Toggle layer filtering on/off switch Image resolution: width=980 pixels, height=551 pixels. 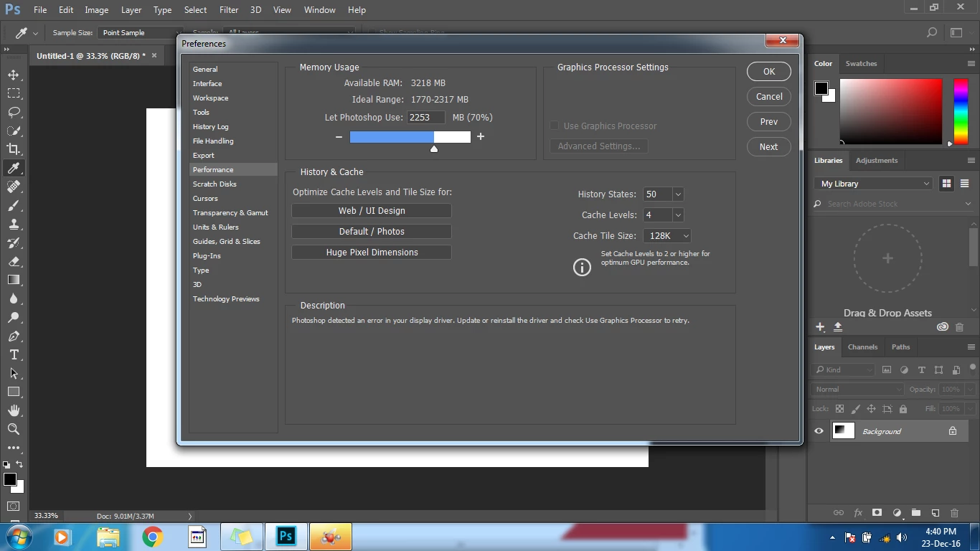971,369
